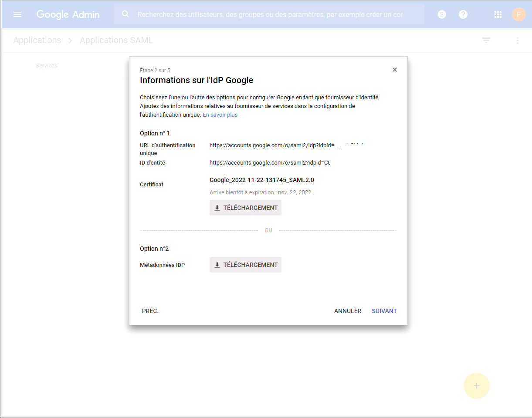Viewport: 532px width, 418px height.
Task: Select the certificate name Google_2022-11-22-131745_SAML2.0
Action: pyautogui.click(x=262, y=180)
